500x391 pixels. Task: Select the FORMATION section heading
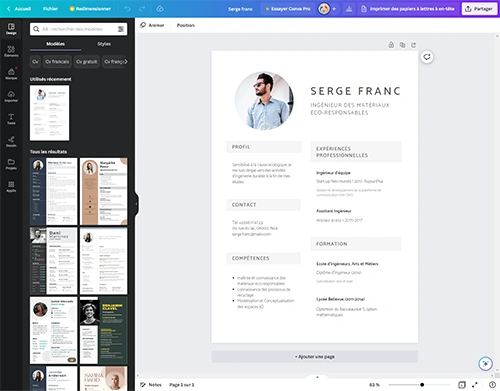pos(332,244)
